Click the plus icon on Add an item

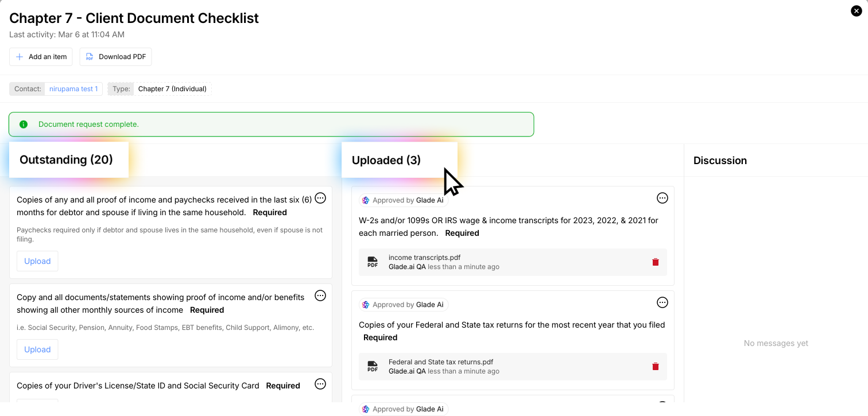(20, 57)
